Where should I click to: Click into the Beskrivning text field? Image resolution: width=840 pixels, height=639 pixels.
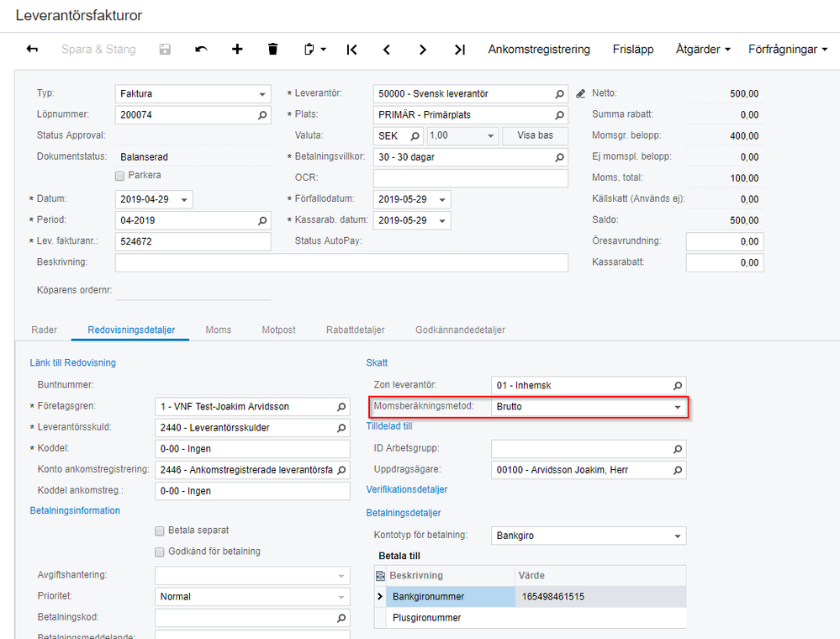coord(341,262)
